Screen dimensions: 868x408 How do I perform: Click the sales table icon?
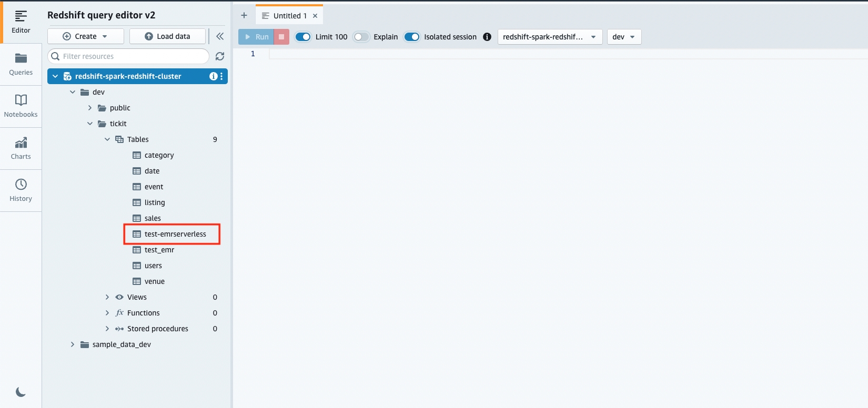tap(137, 218)
